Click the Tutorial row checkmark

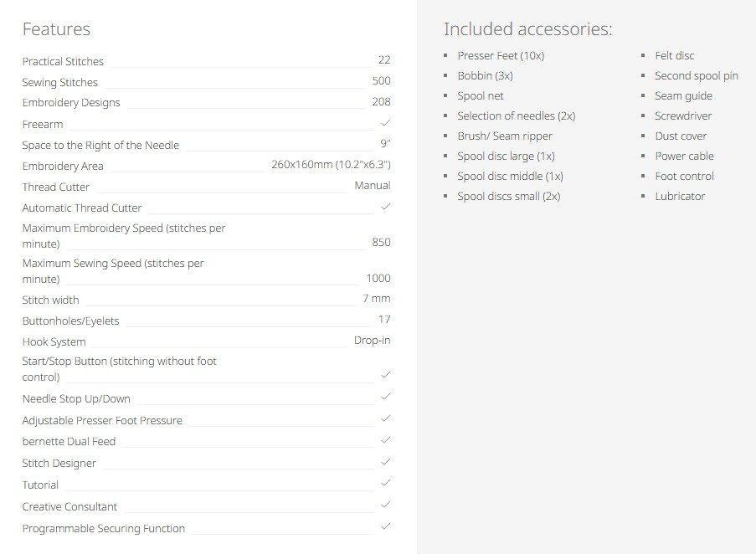[385, 483]
